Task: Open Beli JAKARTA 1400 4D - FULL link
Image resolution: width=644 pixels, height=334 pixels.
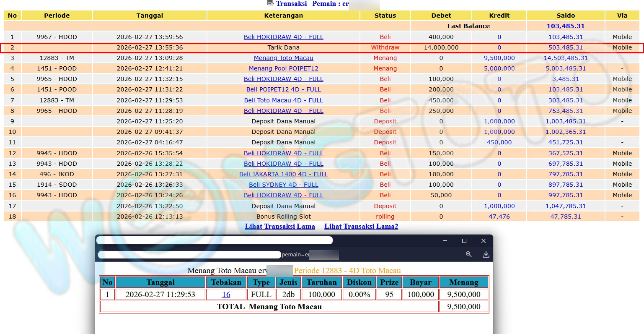Action: [x=283, y=174]
